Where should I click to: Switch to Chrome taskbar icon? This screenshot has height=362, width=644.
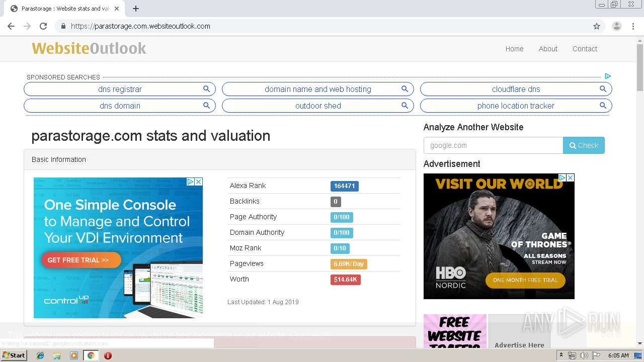click(91, 355)
